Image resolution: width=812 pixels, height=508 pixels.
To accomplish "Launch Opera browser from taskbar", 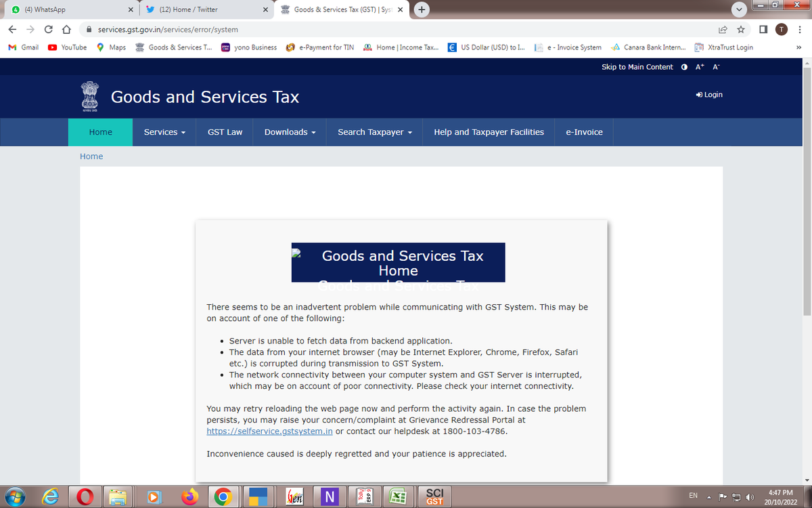I will click(85, 496).
